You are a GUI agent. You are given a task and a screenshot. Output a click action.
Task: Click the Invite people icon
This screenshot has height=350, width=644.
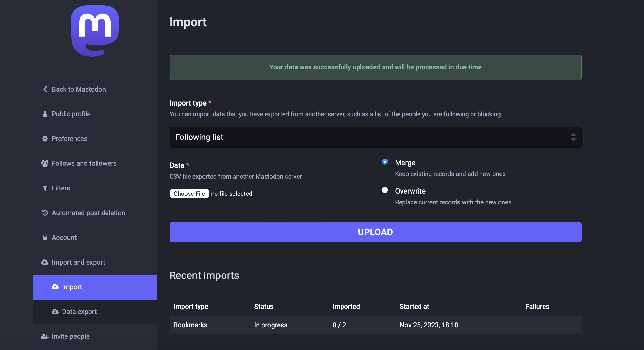(45, 336)
